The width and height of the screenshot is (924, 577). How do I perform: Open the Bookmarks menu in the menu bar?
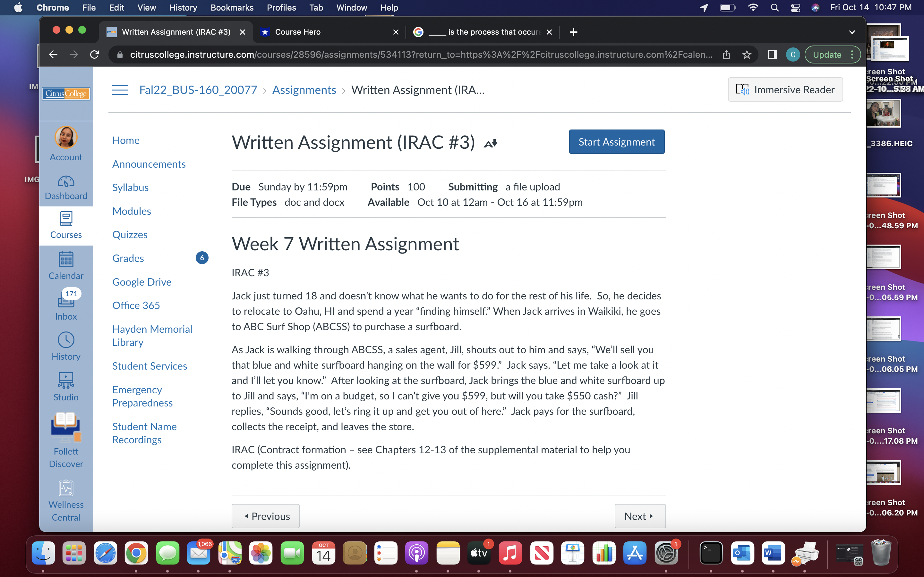[x=232, y=7]
